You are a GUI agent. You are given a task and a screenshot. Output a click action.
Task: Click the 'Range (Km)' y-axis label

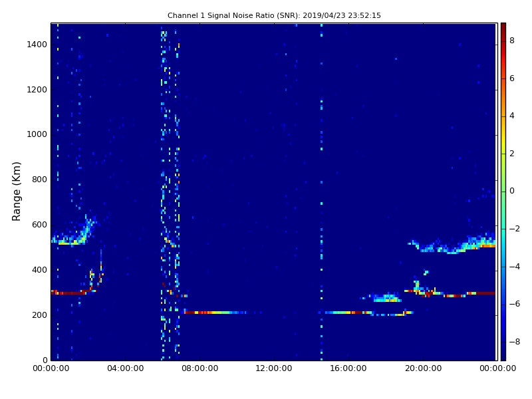[16, 192]
